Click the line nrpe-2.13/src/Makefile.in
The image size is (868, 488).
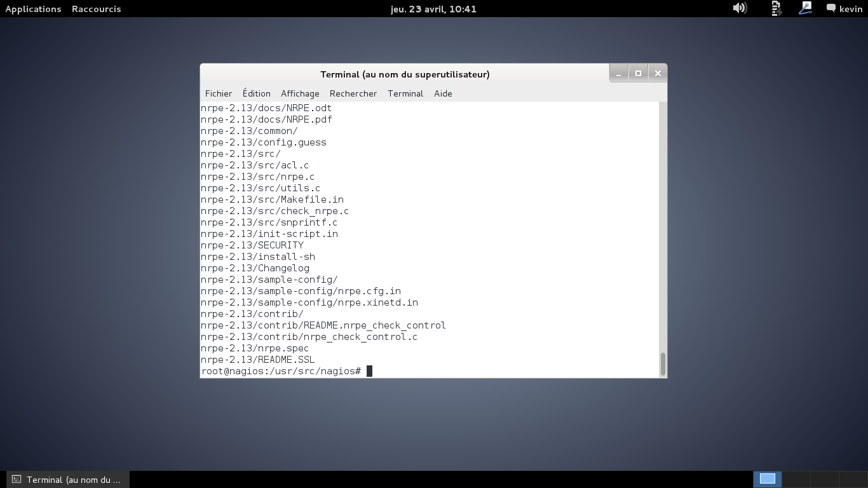(272, 200)
